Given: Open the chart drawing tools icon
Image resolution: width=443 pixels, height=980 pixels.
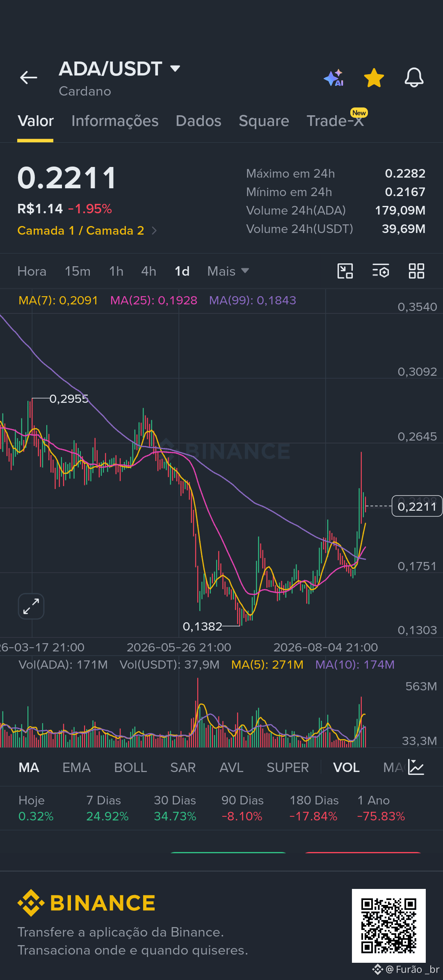Looking at the screenshot, I should [345, 271].
